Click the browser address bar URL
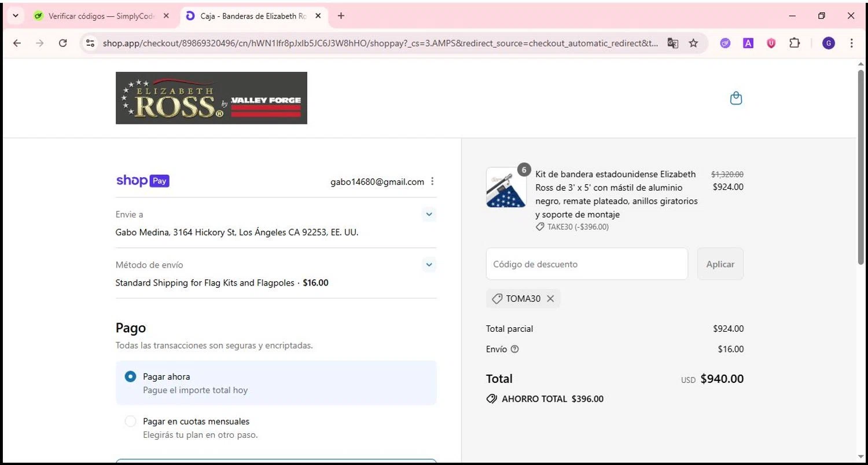868x465 pixels. pos(380,43)
